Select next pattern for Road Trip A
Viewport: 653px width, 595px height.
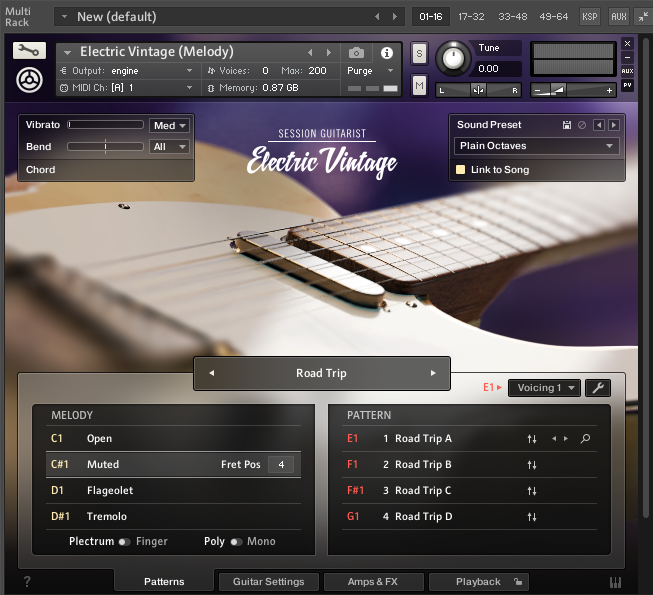(x=566, y=438)
